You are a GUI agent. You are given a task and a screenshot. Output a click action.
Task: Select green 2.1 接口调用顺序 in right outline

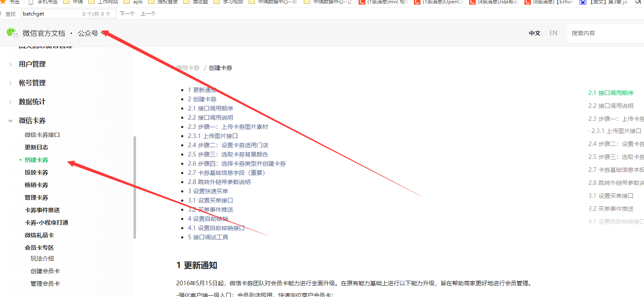click(611, 93)
